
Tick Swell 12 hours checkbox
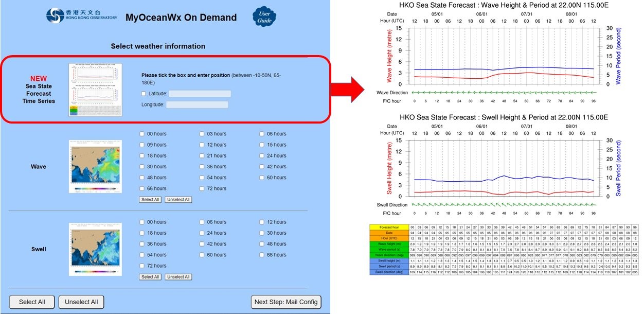[262, 222]
